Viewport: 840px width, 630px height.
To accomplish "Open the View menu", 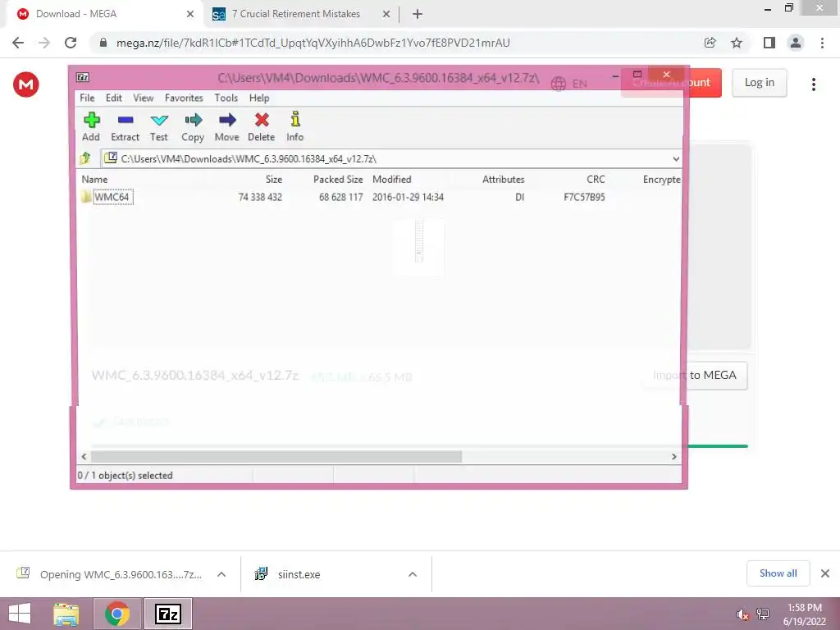I will (x=143, y=98).
